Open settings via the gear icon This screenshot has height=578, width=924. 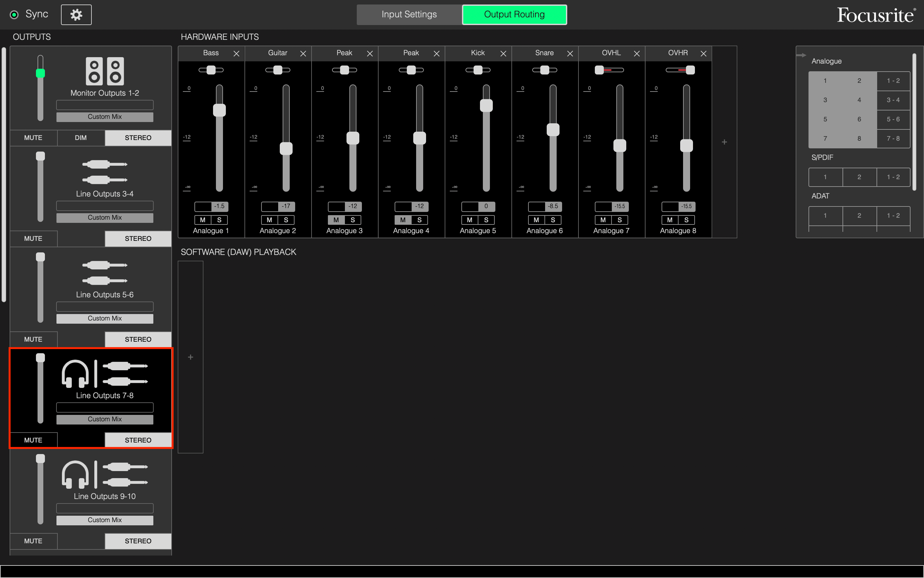point(76,14)
